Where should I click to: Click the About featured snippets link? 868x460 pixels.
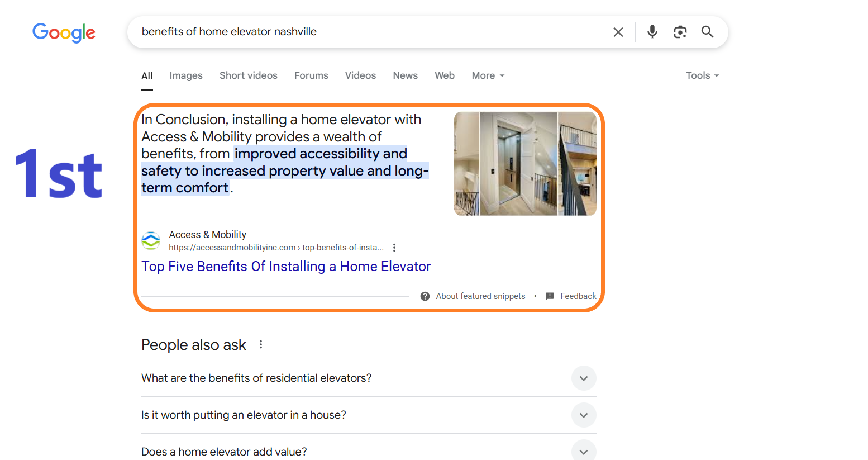click(480, 296)
